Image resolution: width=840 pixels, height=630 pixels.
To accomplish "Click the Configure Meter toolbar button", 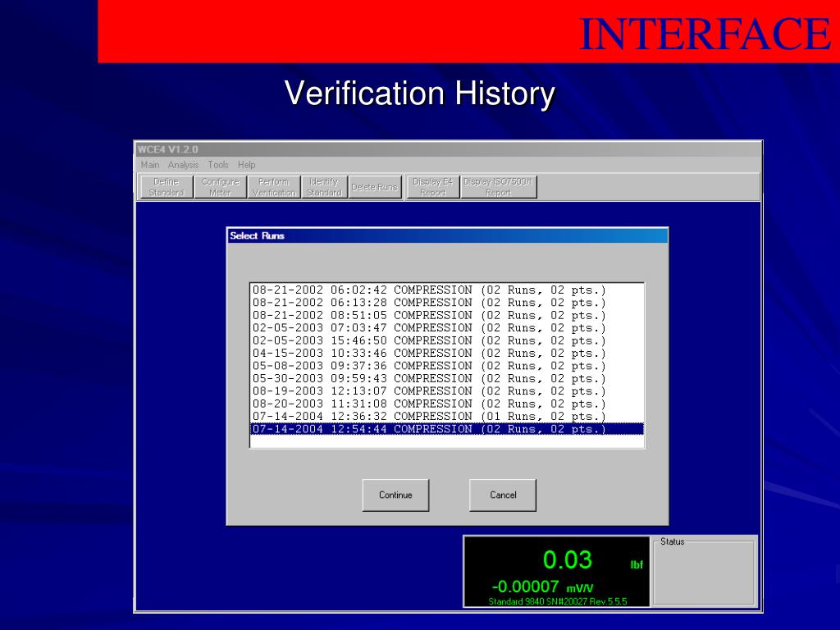I will pos(220,187).
